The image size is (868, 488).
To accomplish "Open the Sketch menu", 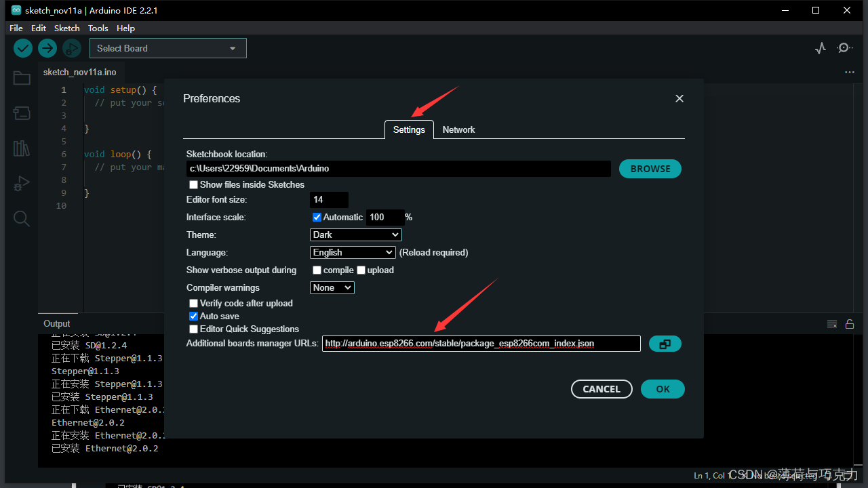I will [67, 28].
